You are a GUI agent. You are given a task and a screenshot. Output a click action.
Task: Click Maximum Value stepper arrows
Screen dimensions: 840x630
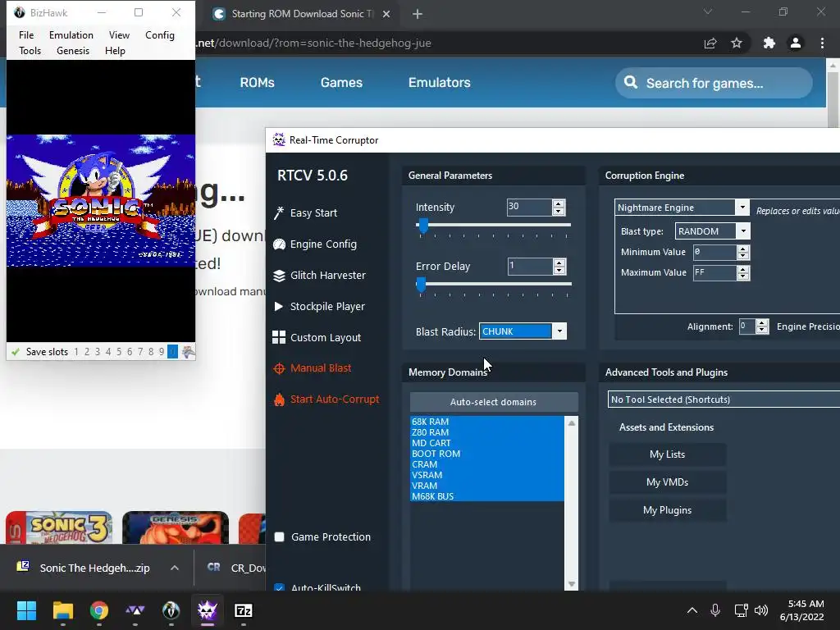click(743, 272)
